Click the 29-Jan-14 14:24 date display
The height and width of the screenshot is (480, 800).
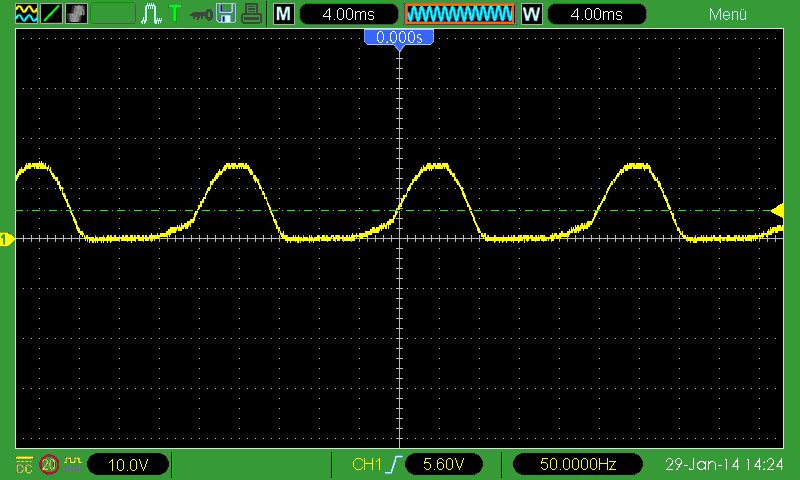tap(724, 464)
